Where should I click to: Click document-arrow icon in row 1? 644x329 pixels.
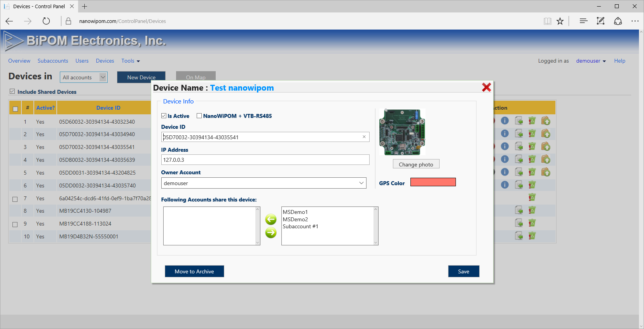(519, 121)
